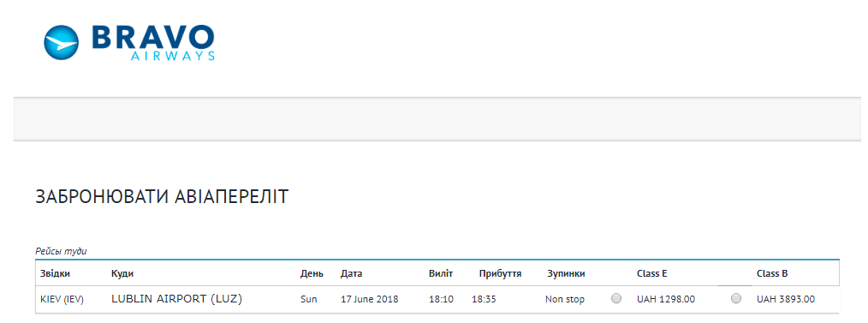The image size is (868, 323).
Task: Click the Виліт column header
Action: [x=441, y=273]
